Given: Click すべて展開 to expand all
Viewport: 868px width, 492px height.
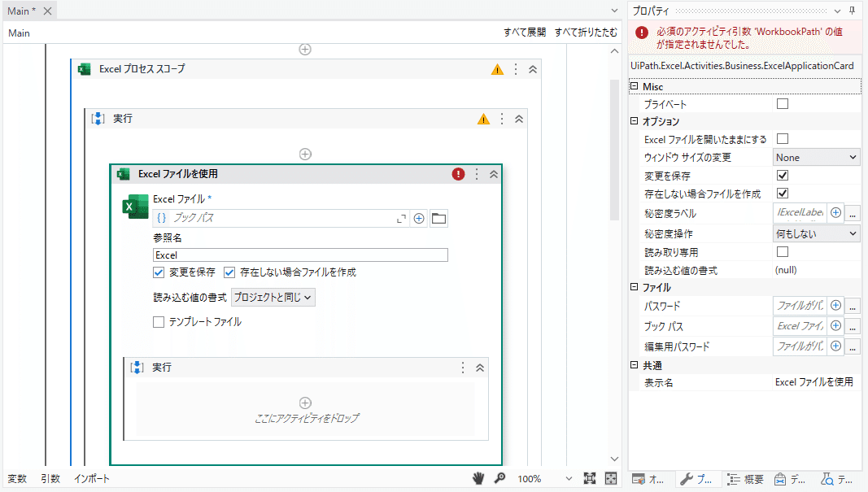Looking at the screenshot, I should tap(524, 33).
